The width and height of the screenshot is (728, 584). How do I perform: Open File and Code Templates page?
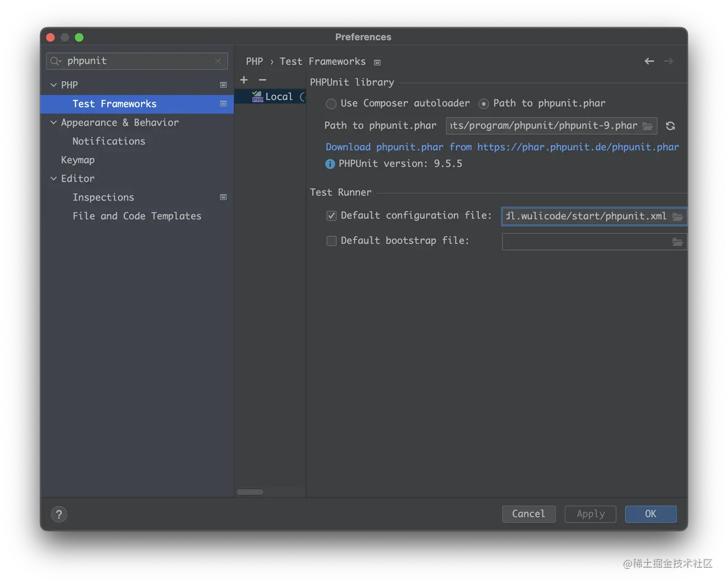pyautogui.click(x=137, y=216)
